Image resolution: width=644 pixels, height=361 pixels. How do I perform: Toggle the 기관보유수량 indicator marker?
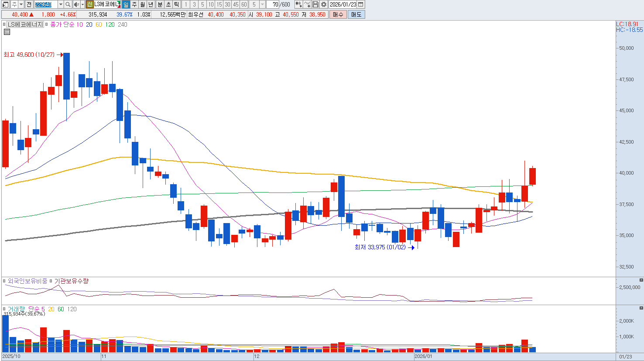pos(51,281)
